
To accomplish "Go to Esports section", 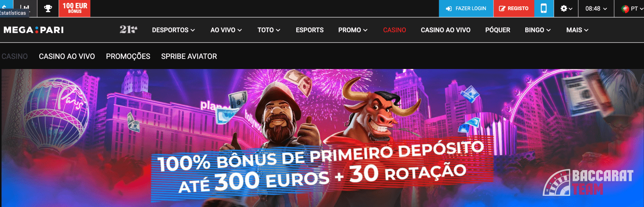I will (x=309, y=30).
